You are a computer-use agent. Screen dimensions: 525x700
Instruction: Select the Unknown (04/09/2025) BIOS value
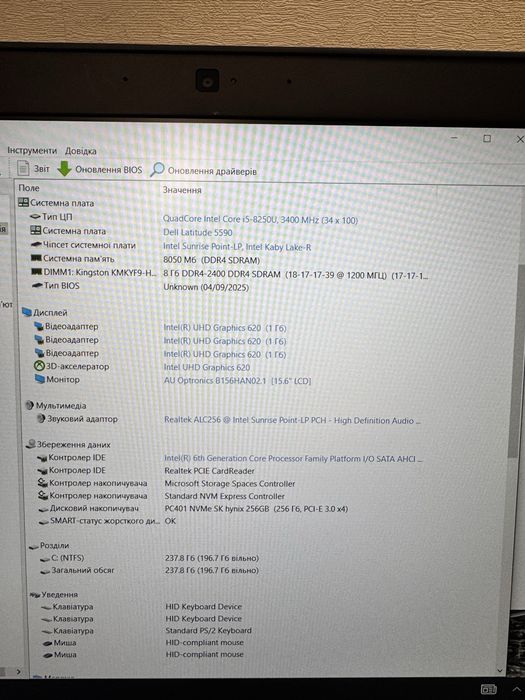point(206,287)
